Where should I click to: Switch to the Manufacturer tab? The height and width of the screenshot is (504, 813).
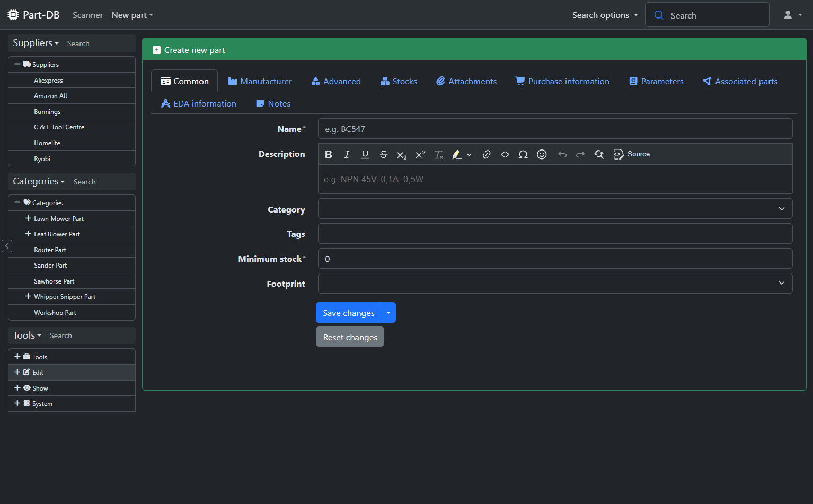tap(260, 81)
